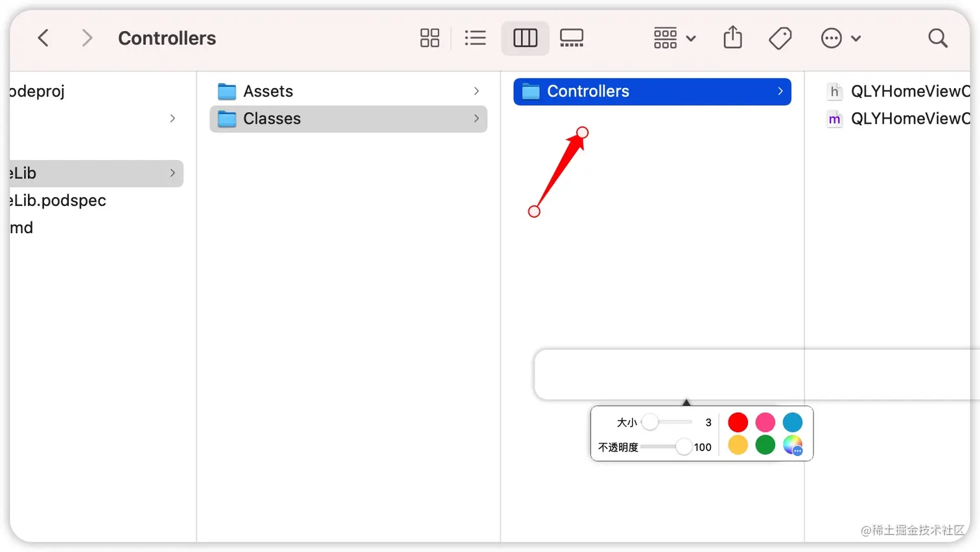Click the Controllers folder icon
Viewport: 980px width, 552px height.
pyautogui.click(x=531, y=91)
